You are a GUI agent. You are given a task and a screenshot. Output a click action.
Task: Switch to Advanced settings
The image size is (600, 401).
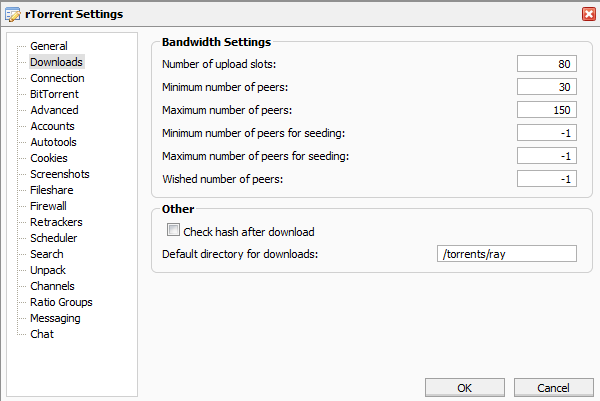pyautogui.click(x=54, y=110)
